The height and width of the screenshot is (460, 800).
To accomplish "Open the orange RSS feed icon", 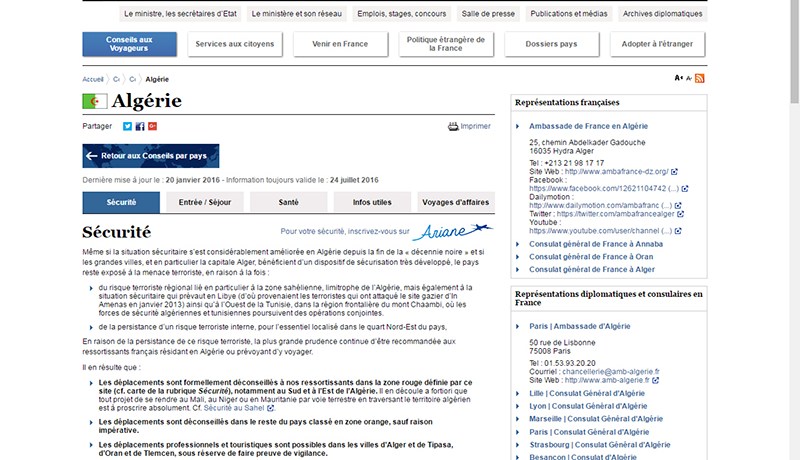I will (x=699, y=78).
